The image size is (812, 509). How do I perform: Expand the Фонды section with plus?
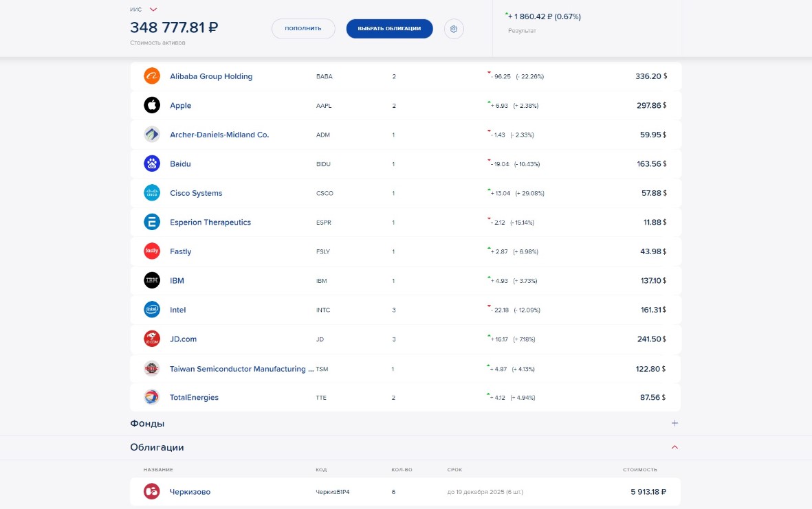pyautogui.click(x=674, y=423)
